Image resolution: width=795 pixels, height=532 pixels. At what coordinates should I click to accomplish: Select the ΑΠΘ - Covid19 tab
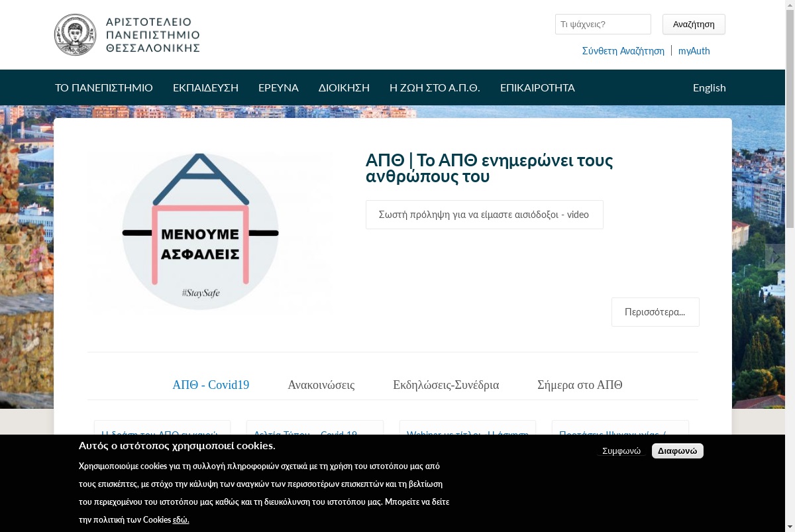pyautogui.click(x=211, y=385)
